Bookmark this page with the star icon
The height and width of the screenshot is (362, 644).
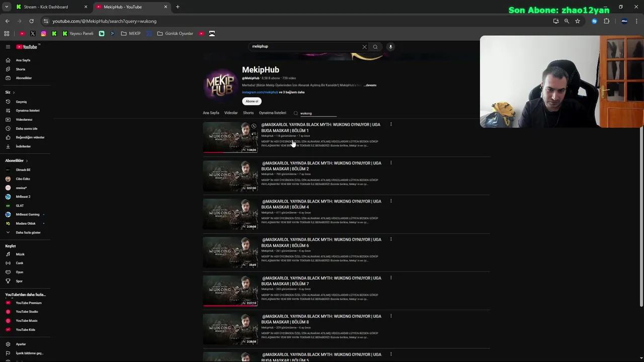(x=578, y=21)
